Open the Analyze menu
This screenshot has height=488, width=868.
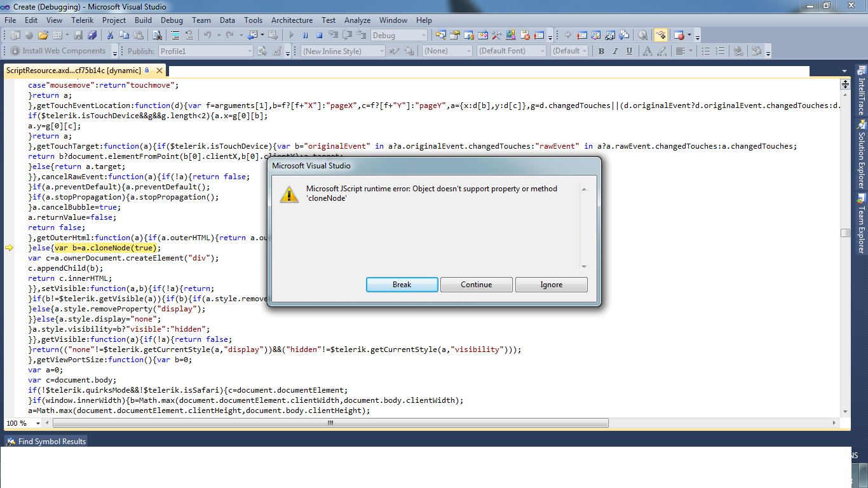(x=357, y=20)
